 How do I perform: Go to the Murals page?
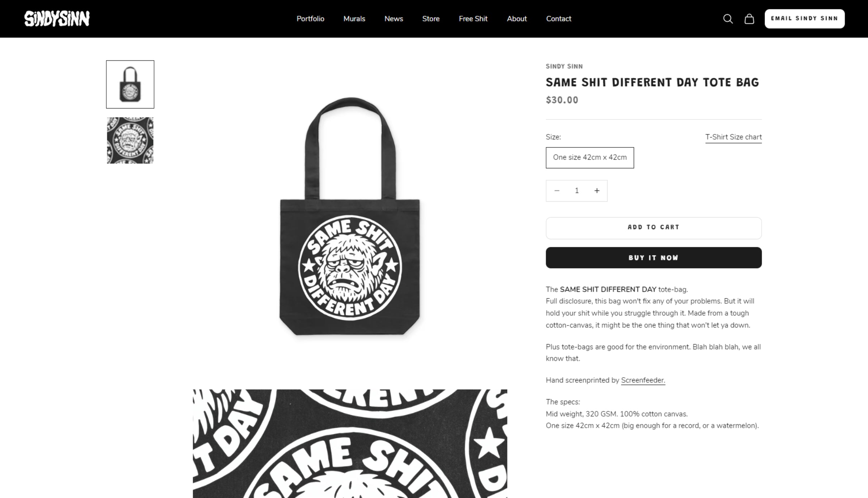[354, 19]
